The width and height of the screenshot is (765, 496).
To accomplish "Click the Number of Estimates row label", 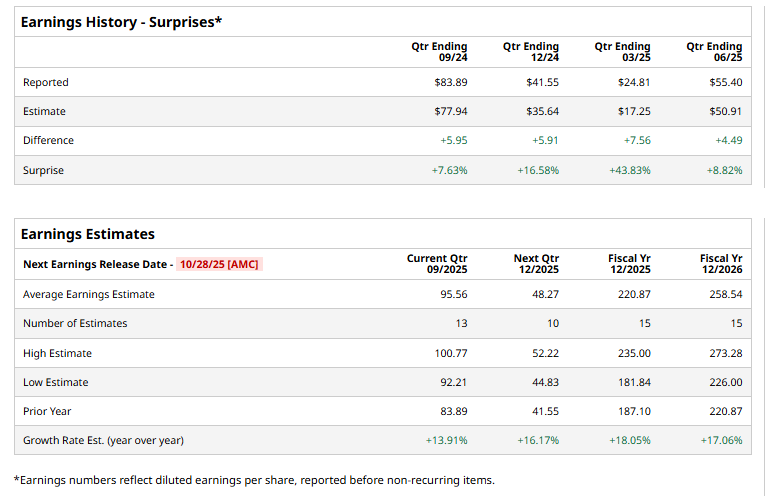I will coord(75,323).
